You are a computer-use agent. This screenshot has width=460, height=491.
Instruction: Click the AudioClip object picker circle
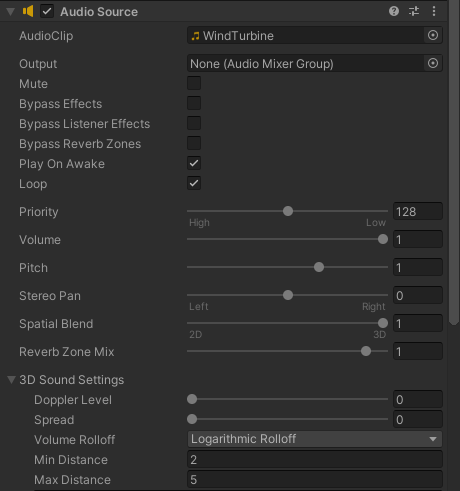click(433, 35)
